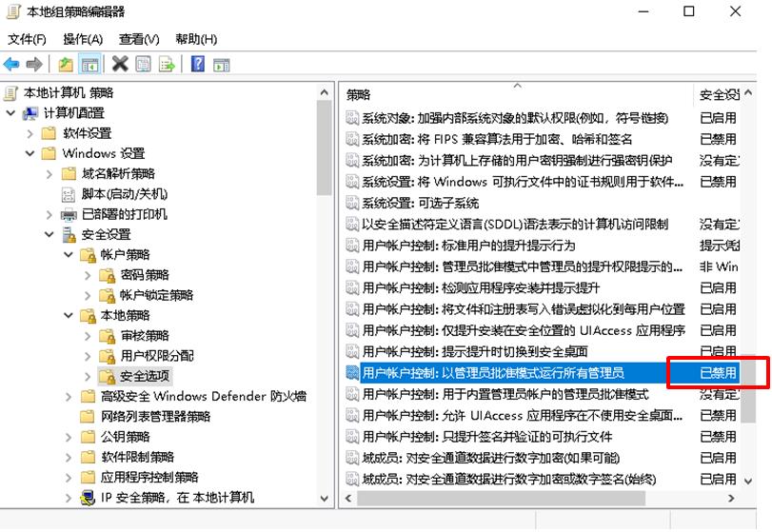772x532 pixels.
Task: Expand the 域名解析策略 node
Action: [49, 174]
